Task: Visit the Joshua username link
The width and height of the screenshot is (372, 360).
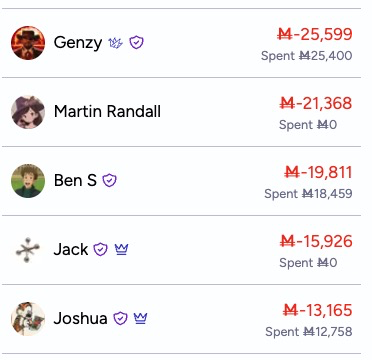Action: 80,318
